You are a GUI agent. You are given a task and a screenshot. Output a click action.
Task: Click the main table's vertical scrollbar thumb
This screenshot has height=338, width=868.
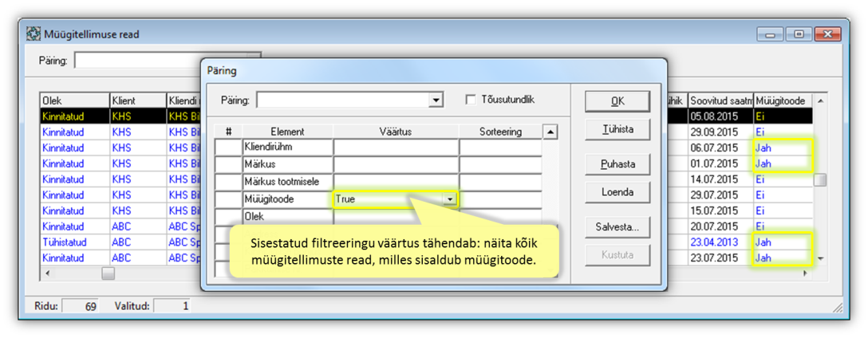(820, 180)
